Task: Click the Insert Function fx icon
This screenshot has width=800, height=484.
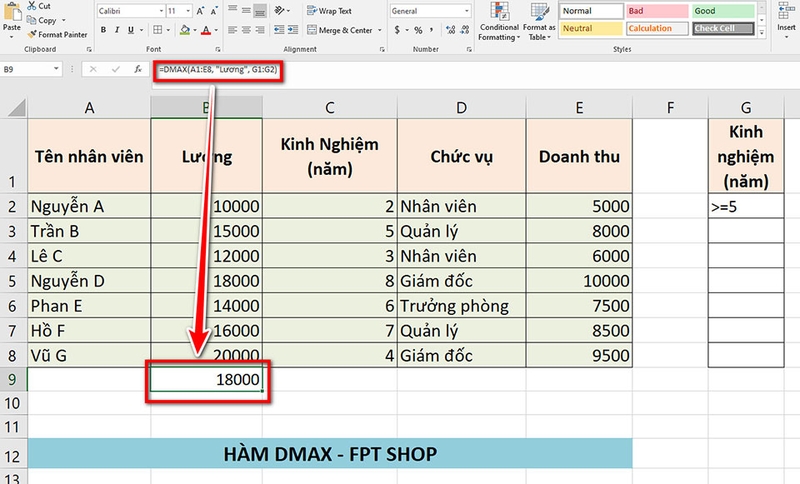Action: pos(138,69)
